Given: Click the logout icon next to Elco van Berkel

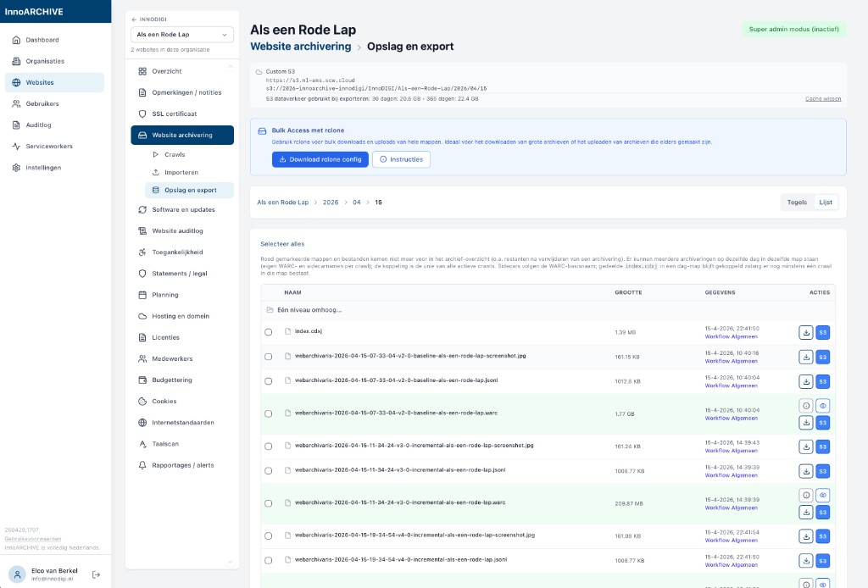Looking at the screenshot, I should 96,574.
